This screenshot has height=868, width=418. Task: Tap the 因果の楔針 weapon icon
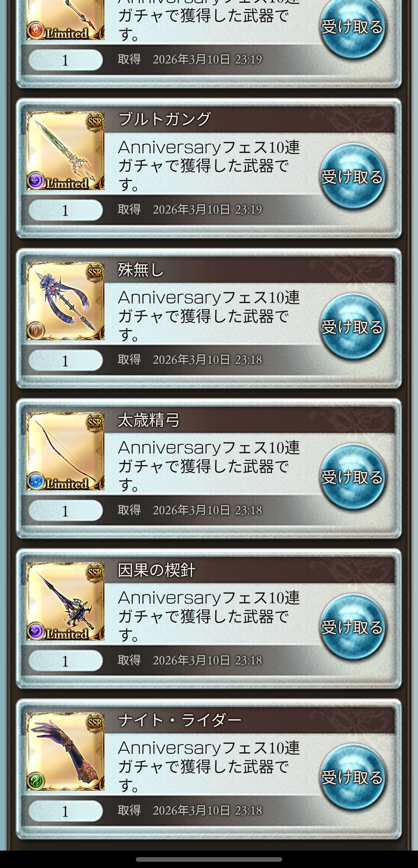[x=65, y=601]
